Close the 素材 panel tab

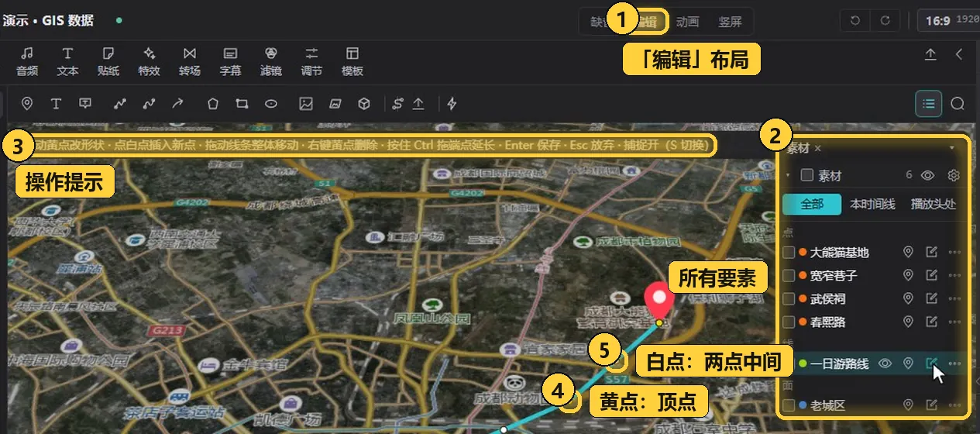tap(817, 148)
